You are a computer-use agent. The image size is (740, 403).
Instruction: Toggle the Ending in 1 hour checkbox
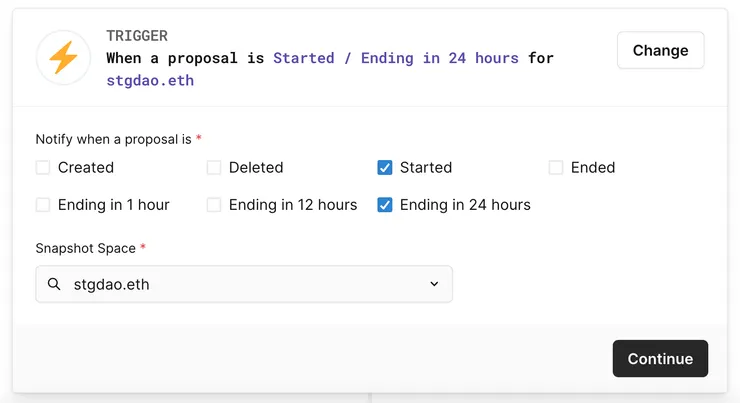(43, 205)
